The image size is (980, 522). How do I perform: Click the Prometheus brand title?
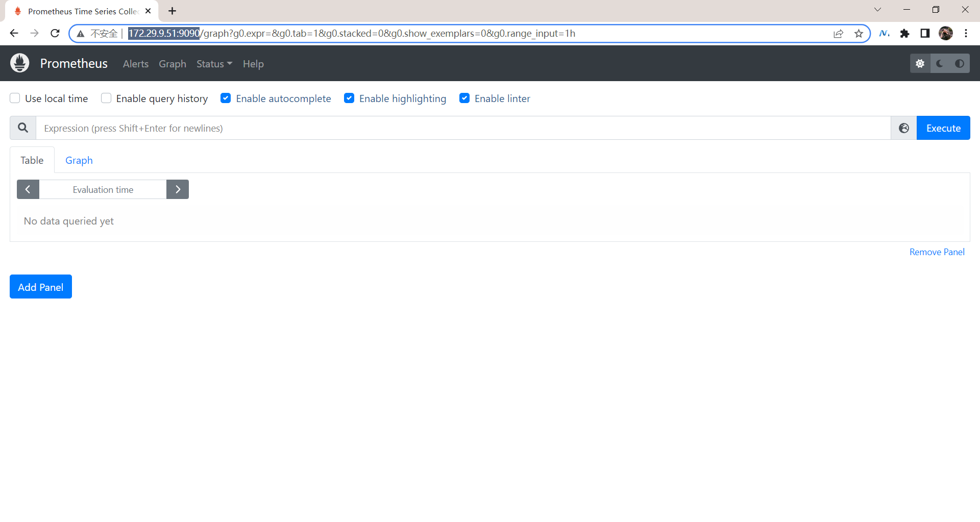pyautogui.click(x=74, y=63)
